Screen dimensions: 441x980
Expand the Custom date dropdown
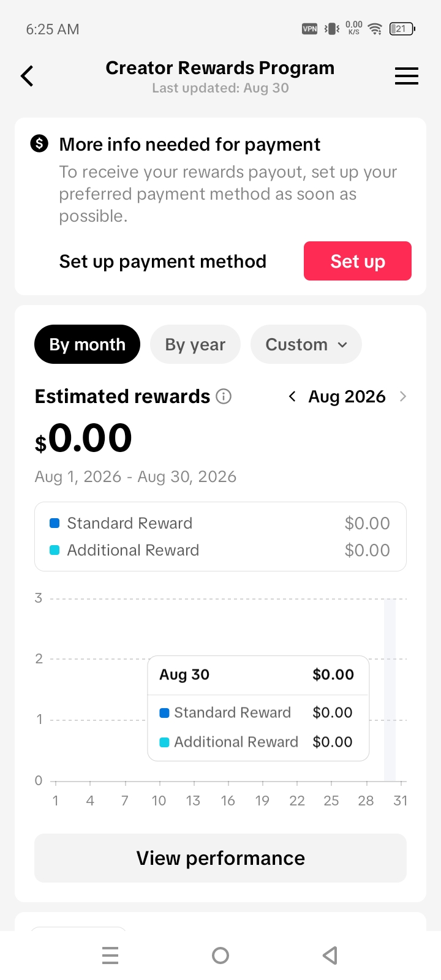click(x=306, y=344)
